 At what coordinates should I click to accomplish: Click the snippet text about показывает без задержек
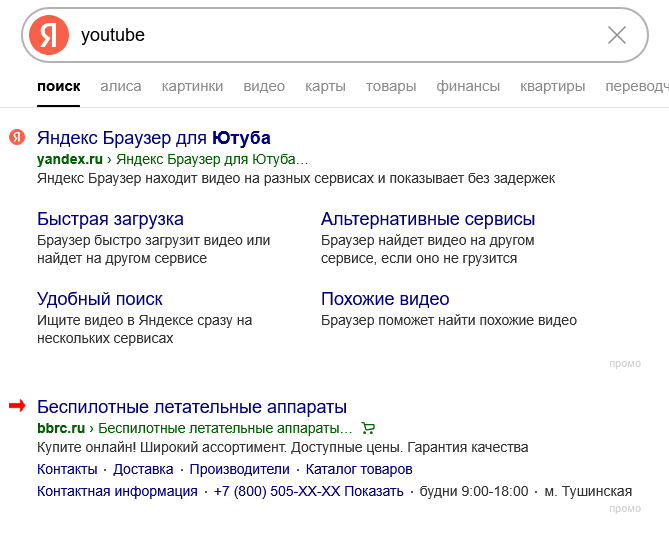coord(296,178)
